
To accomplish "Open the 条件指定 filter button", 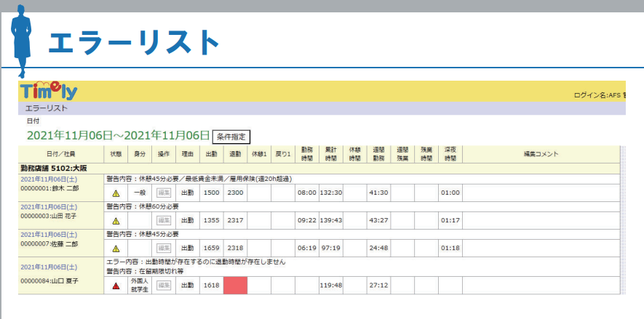I will click(x=232, y=136).
